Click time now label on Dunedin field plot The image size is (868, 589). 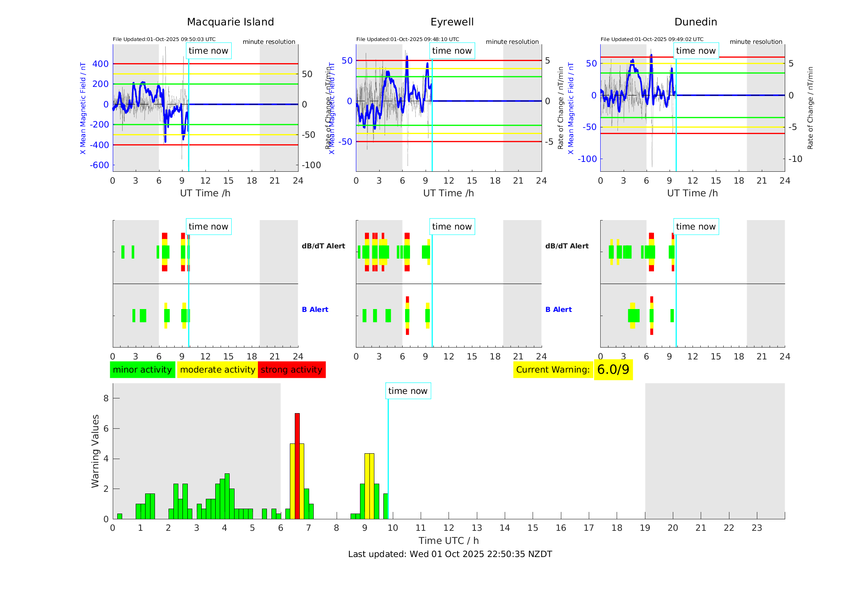(695, 51)
